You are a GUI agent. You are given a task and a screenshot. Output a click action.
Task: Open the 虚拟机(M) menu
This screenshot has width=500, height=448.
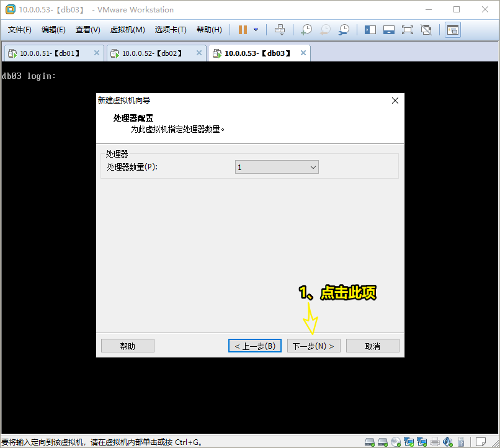pos(127,30)
